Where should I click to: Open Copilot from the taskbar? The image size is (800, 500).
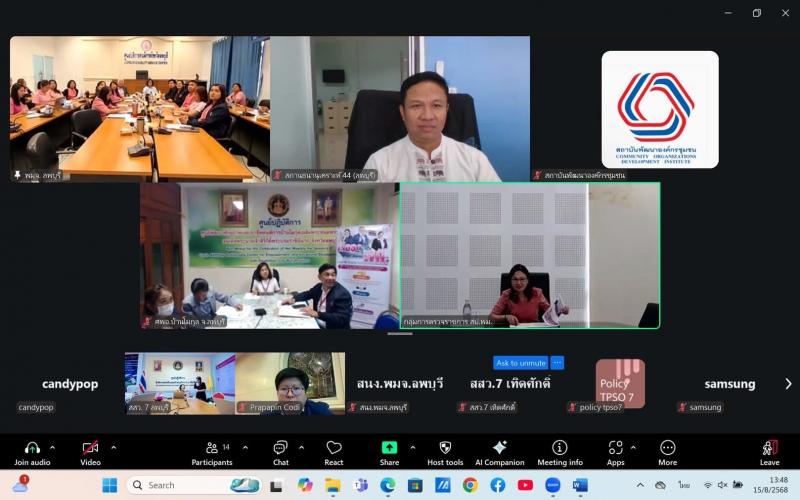(305, 485)
